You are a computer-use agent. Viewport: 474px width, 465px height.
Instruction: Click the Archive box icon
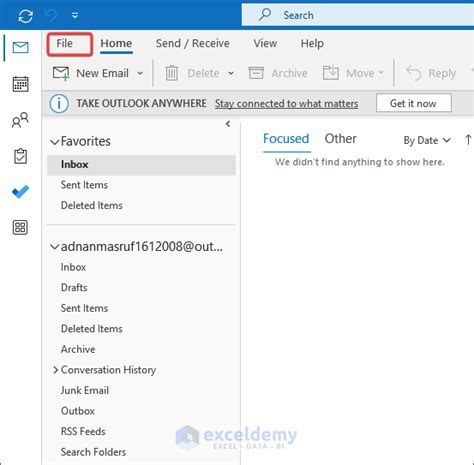(256, 73)
